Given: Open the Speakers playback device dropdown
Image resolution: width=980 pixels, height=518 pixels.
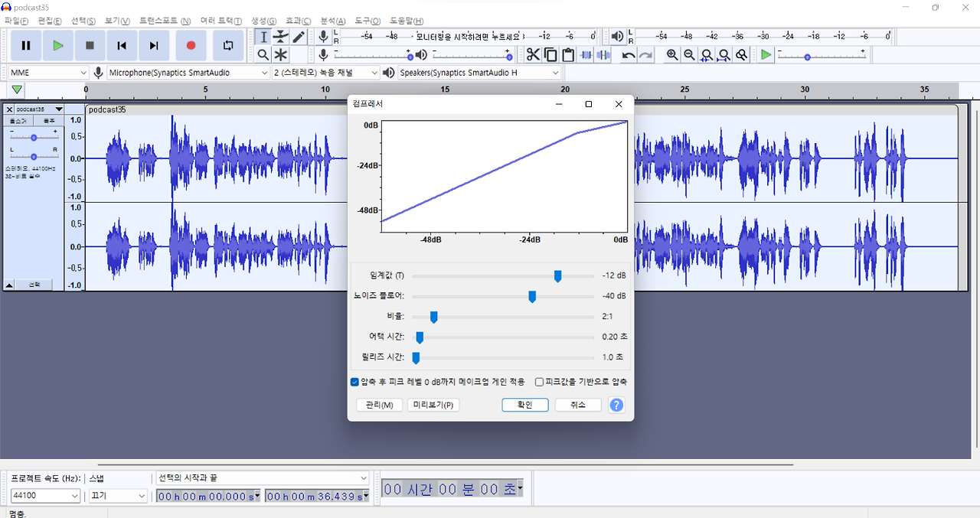Looking at the screenshot, I should pyautogui.click(x=480, y=72).
